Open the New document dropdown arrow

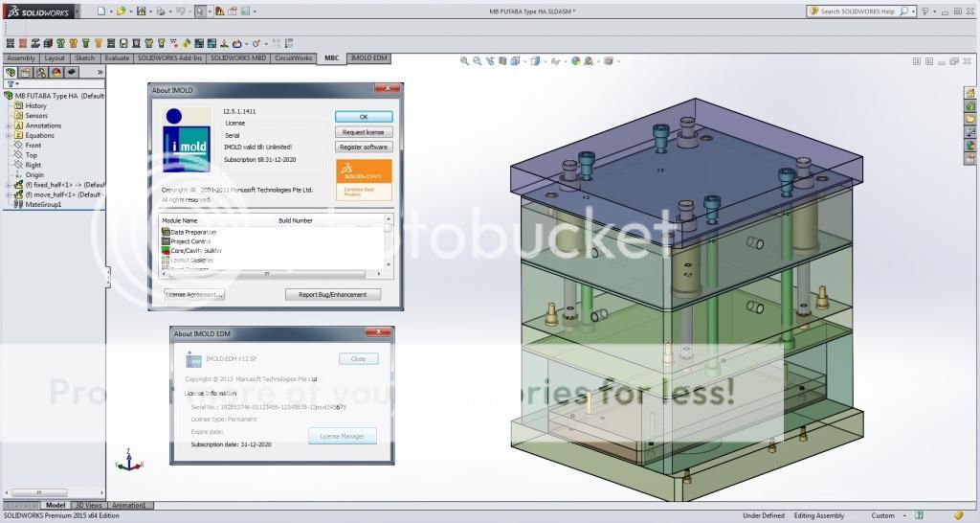click(111, 11)
